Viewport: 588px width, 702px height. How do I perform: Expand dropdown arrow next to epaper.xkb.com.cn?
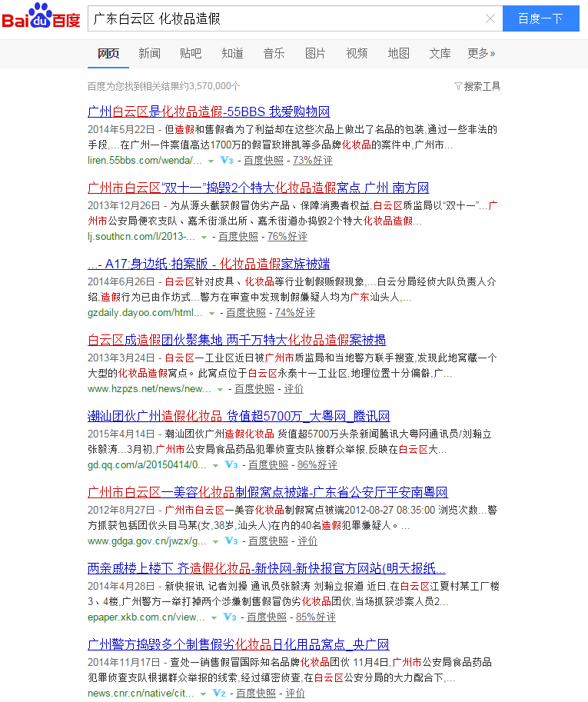coord(214,618)
